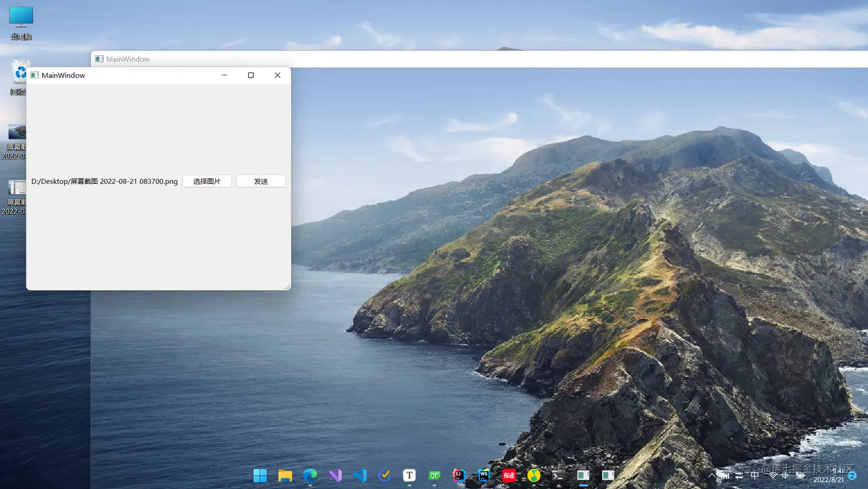Click the 选择图片 button
Image resolution: width=868 pixels, height=489 pixels.
point(207,181)
